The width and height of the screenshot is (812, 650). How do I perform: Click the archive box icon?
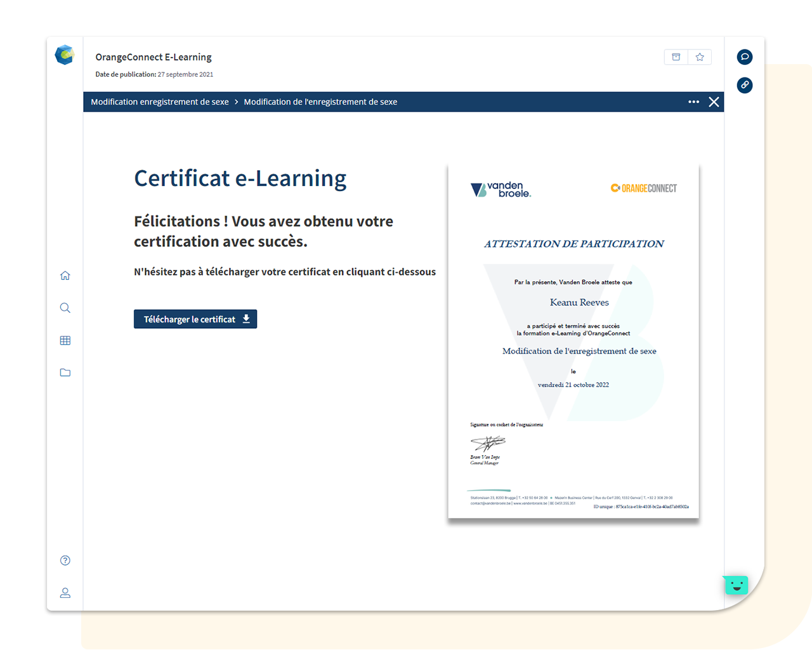click(x=676, y=57)
